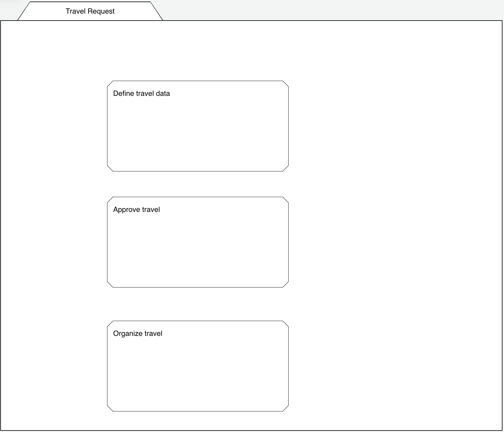Viewport: 504px width, 432px height.
Task: Click the empty canvas below Organize travel
Action: (x=198, y=422)
